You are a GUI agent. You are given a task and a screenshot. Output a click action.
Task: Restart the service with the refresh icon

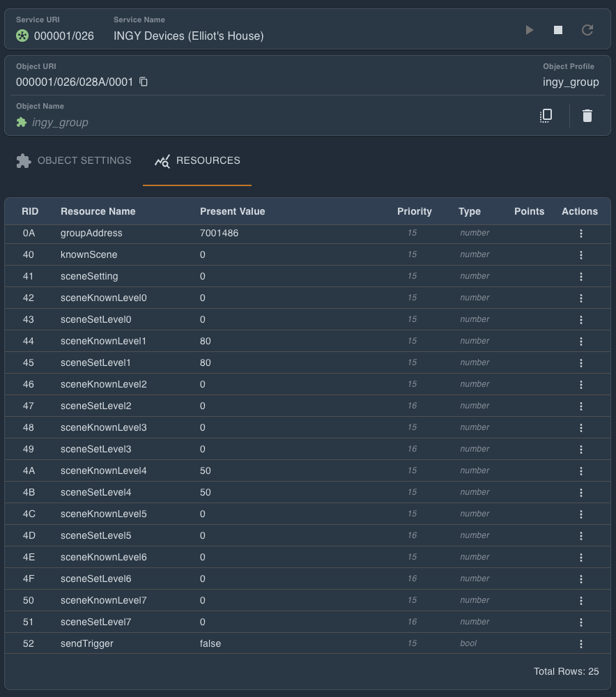point(587,30)
